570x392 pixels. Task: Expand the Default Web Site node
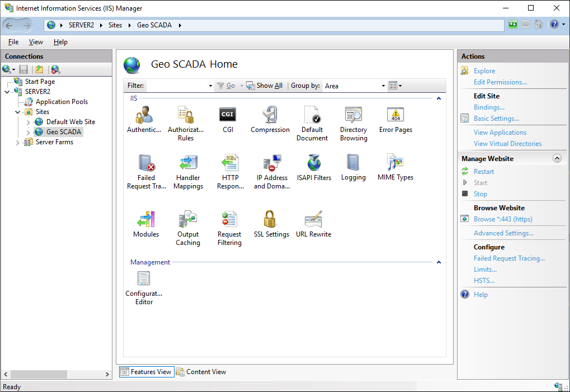[29, 122]
